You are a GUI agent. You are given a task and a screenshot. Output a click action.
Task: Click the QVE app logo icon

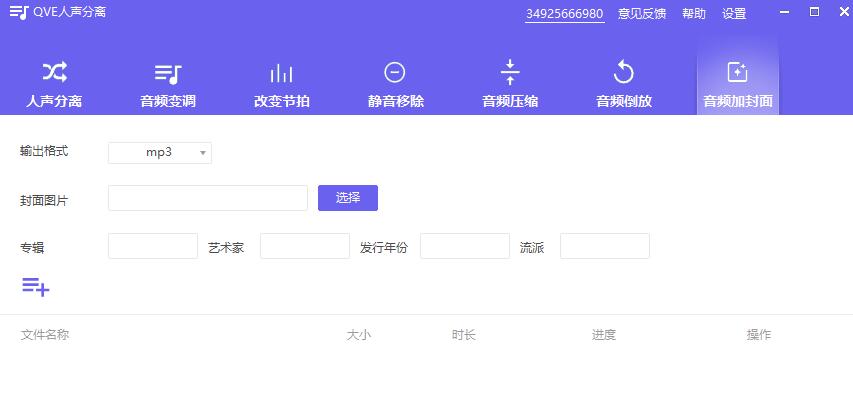[x=19, y=13]
